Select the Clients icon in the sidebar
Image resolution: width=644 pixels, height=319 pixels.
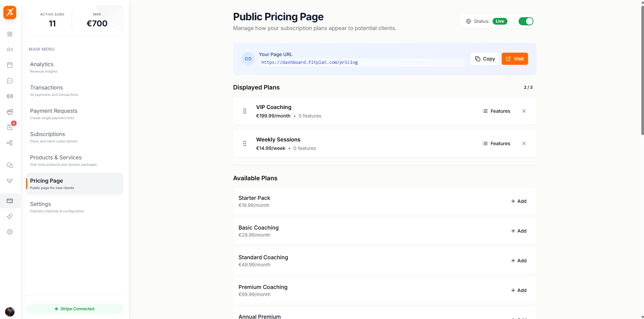click(x=10, y=50)
